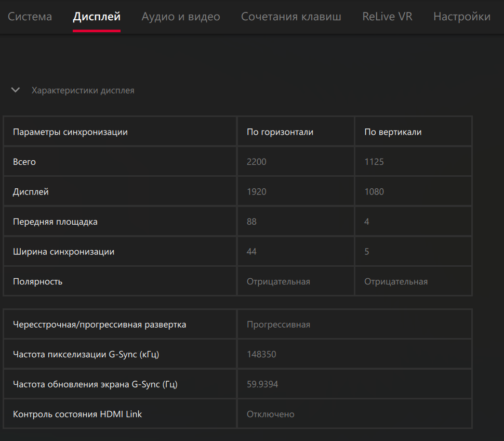
Task: Switch to Аудио и видео tab
Action: (x=181, y=17)
